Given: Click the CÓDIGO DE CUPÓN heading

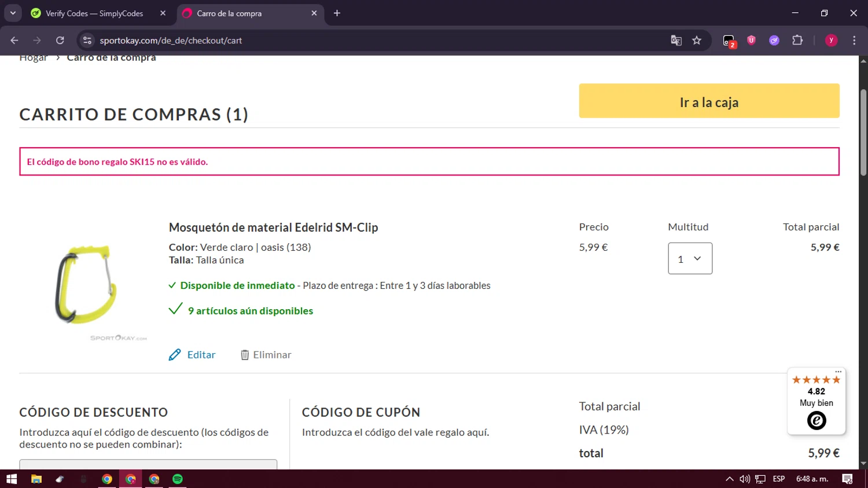Looking at the screenshot, I should 361,412.
